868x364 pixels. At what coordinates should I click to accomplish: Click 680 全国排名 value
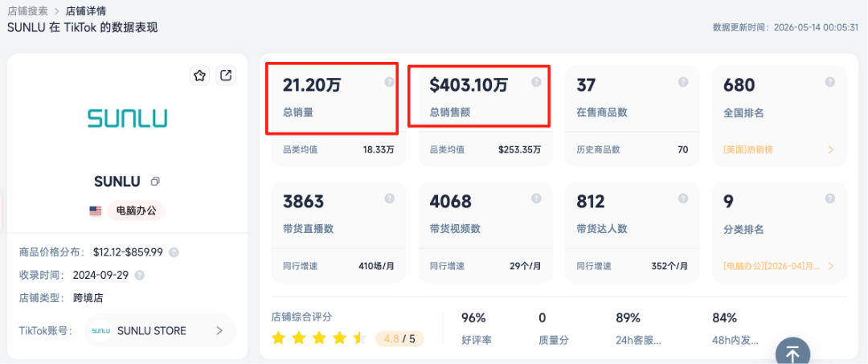pos(739,85)
